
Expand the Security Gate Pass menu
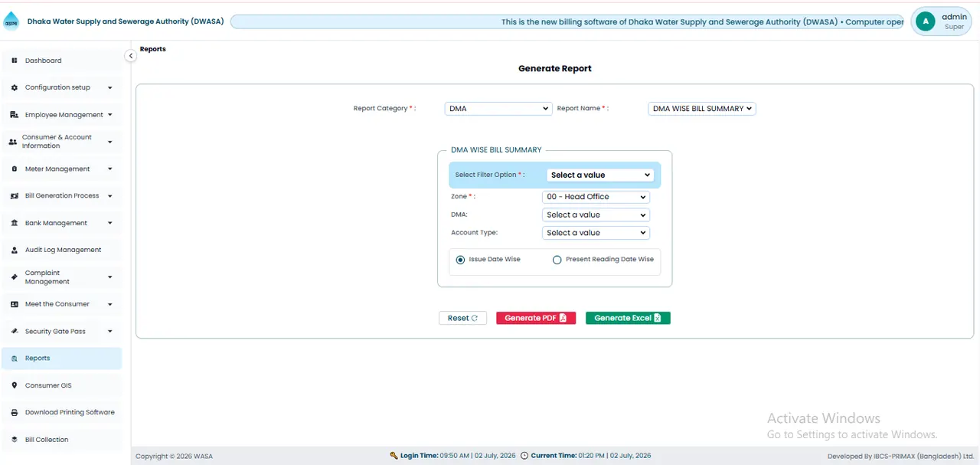pos(61,332)
